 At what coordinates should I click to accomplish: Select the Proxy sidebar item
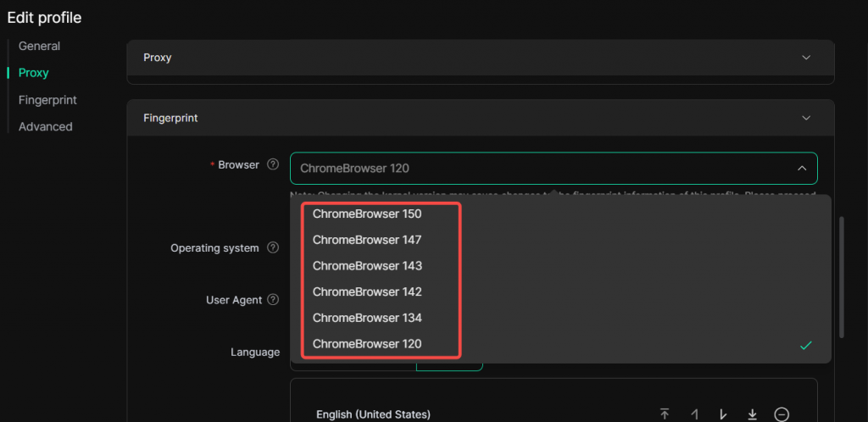click(x=34, y=73)
